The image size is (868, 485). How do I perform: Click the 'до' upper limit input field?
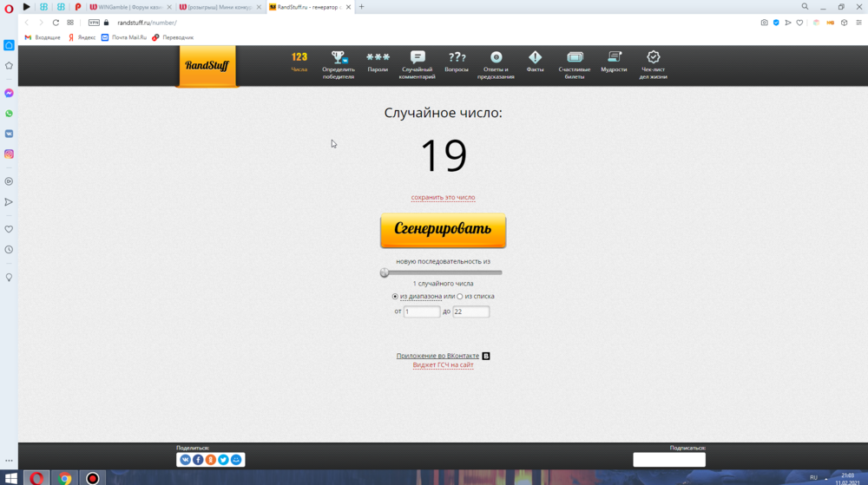click(471, 311)
